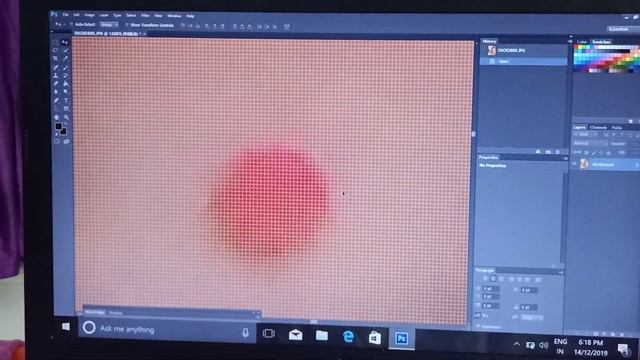Select the Zoom tool
Screen dimensions: 640x360
(x=66, y=117)
